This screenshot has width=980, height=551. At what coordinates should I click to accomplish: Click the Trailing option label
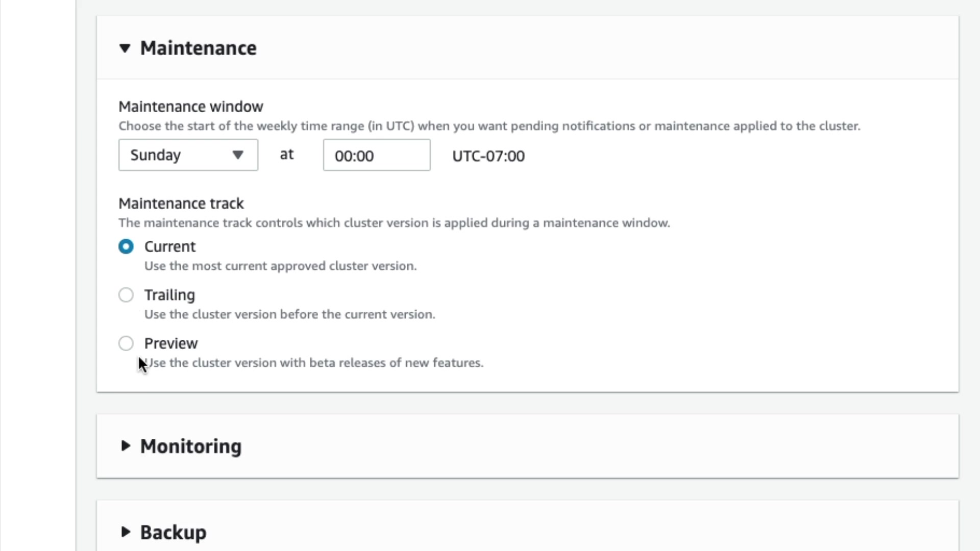point(169,295)
